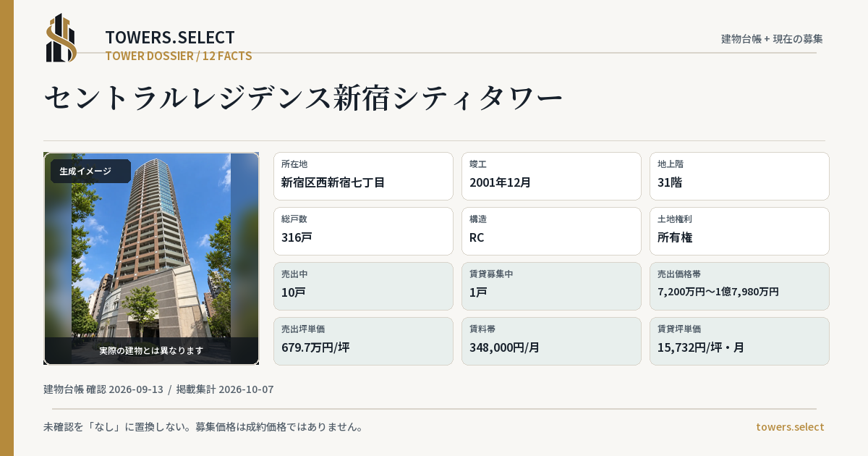
Task: Click the 掲載集計 2026-10-07 date
Action: (x=225, y=389)
